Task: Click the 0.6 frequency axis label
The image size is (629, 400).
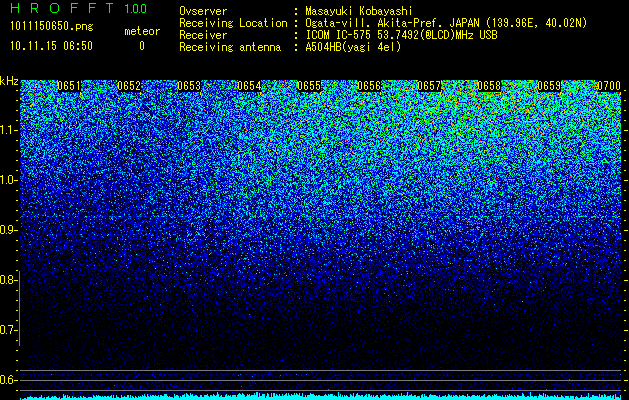Action: click(x=7, y=380)
